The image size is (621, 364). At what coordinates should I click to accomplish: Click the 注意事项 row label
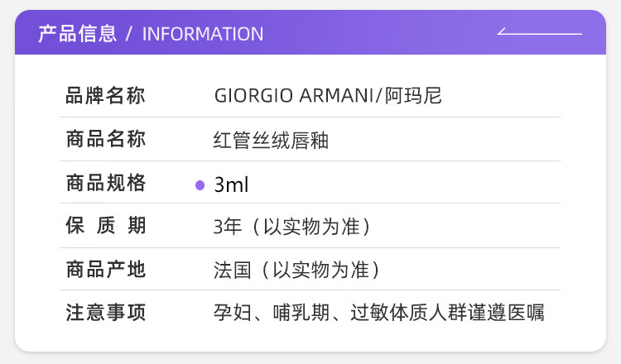[105, 313]
